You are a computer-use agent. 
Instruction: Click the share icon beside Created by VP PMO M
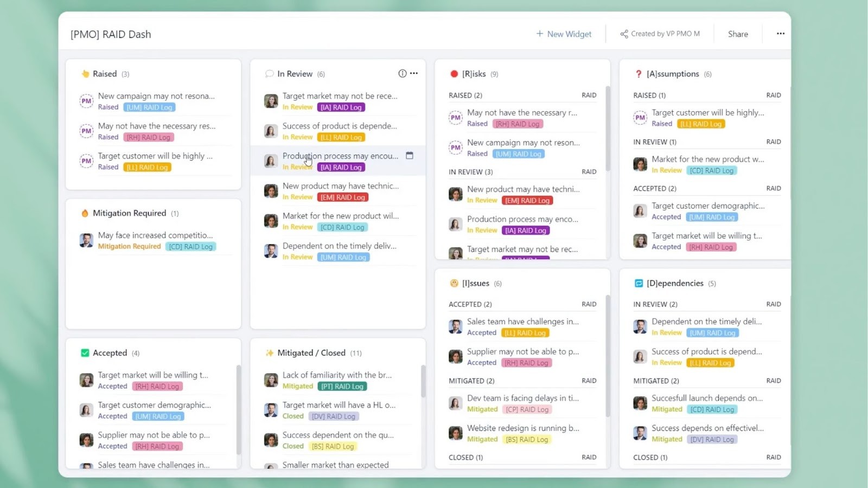click(x=624, y=34)
